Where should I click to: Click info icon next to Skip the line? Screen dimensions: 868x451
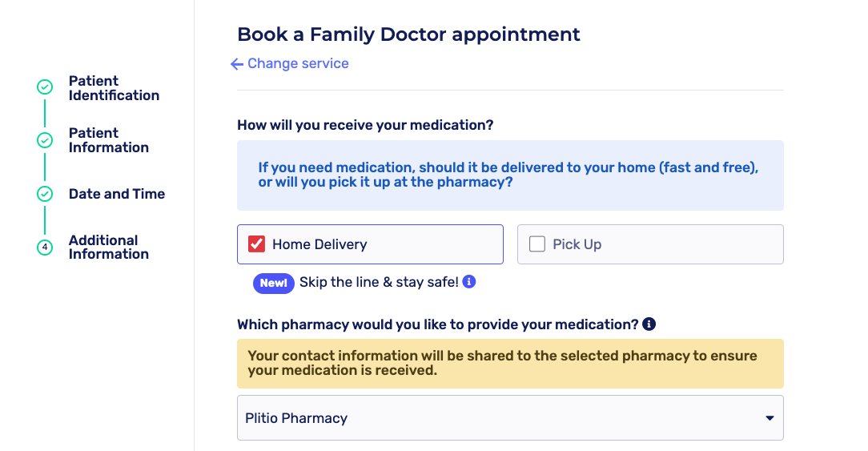pos(469,282)
